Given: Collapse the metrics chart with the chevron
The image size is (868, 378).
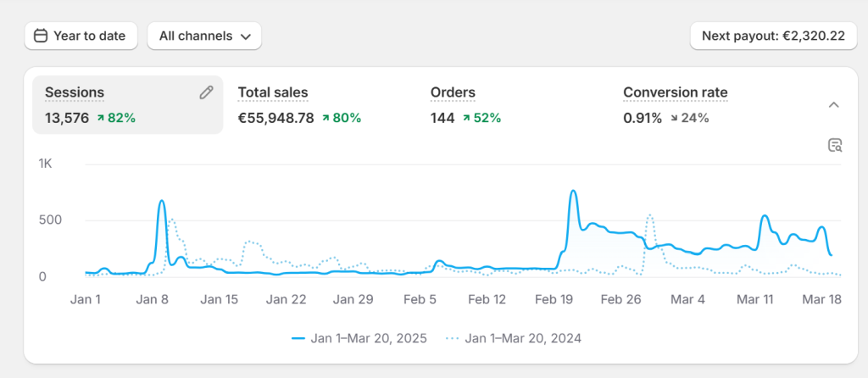Looking at the screenshot, I should [x=834, y=105].
